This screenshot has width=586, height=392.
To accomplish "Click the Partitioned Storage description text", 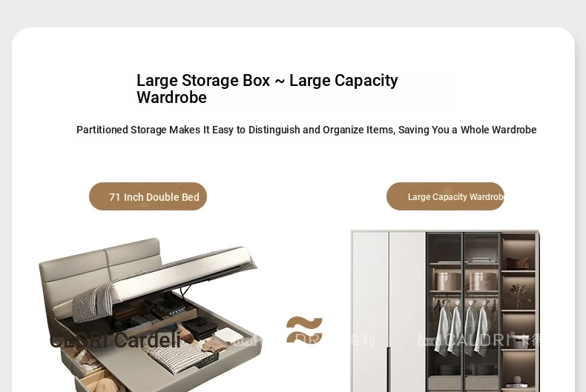I will click(x=306, y=130).
